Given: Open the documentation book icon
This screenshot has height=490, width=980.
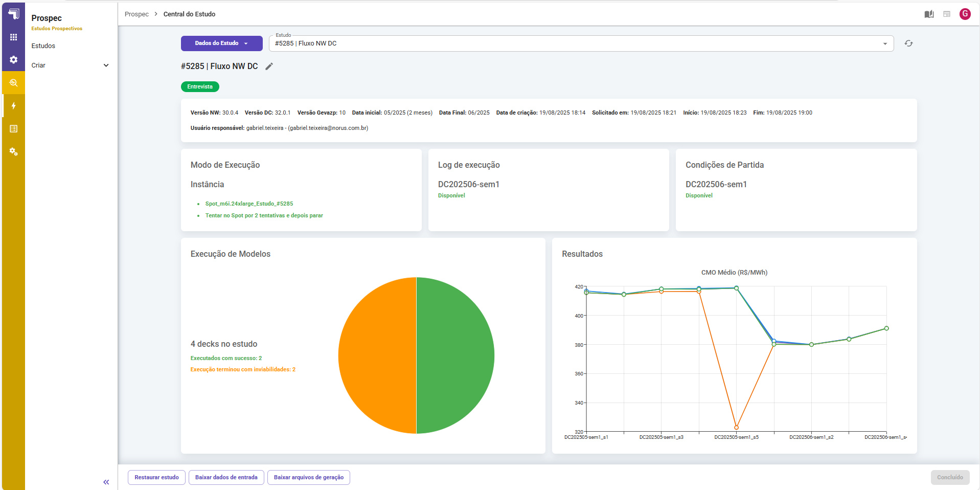Looking at the screenshot, I should pyautogui.click(x=929, y=14).
